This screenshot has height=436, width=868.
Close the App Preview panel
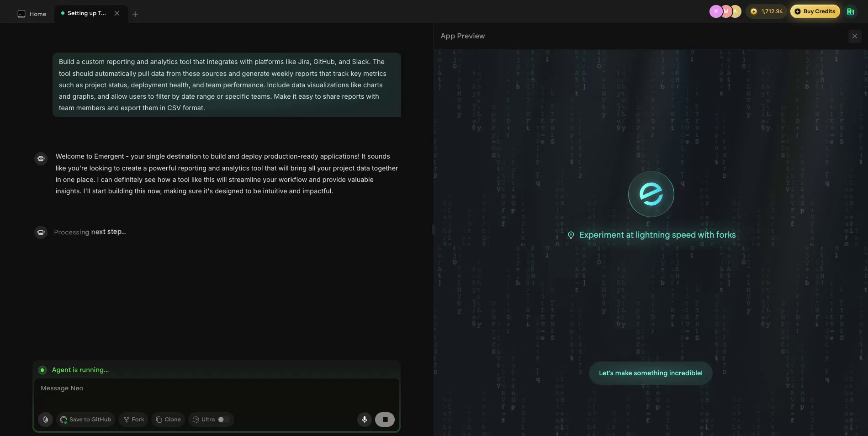(x=855, y=36)
